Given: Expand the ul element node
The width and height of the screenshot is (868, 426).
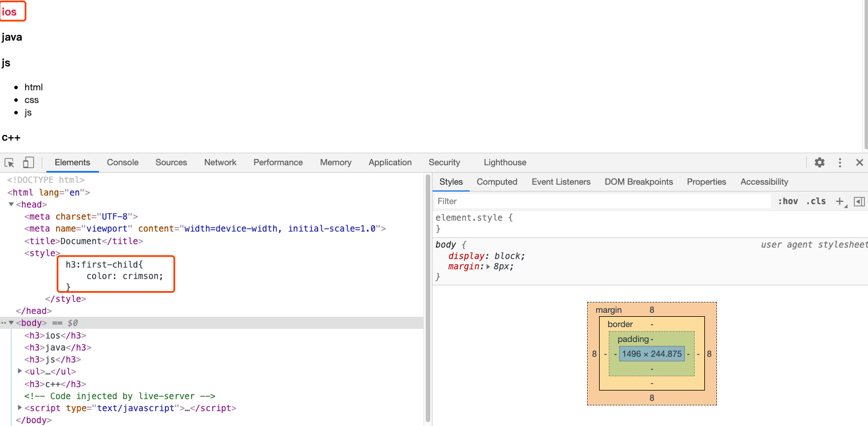Looking at the screenshot, I should (20, 372).
